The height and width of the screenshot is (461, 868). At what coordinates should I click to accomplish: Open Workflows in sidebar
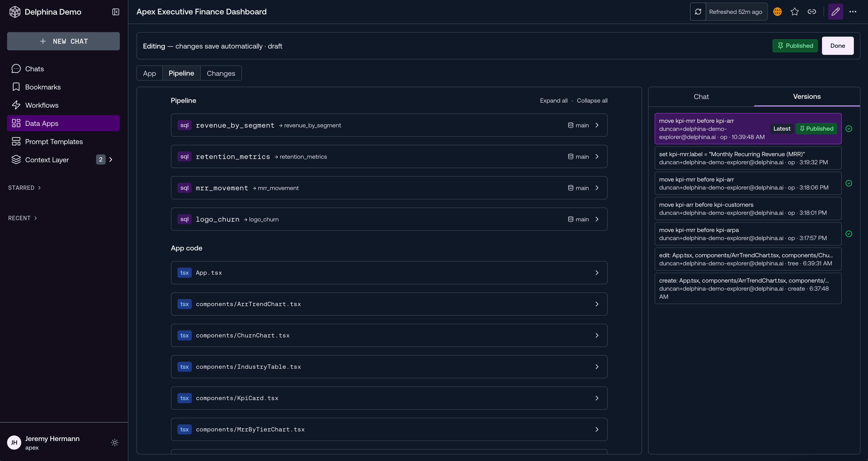coord(63,105)
